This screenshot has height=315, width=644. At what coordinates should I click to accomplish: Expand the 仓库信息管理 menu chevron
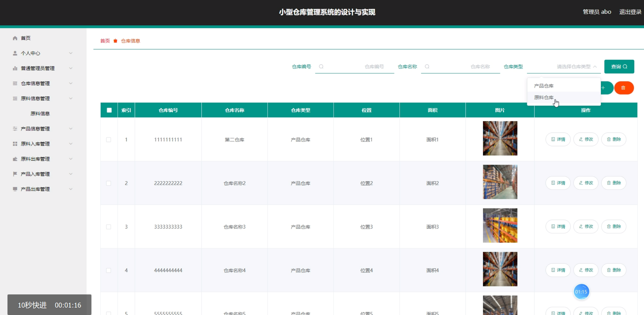tap(71, 83)
